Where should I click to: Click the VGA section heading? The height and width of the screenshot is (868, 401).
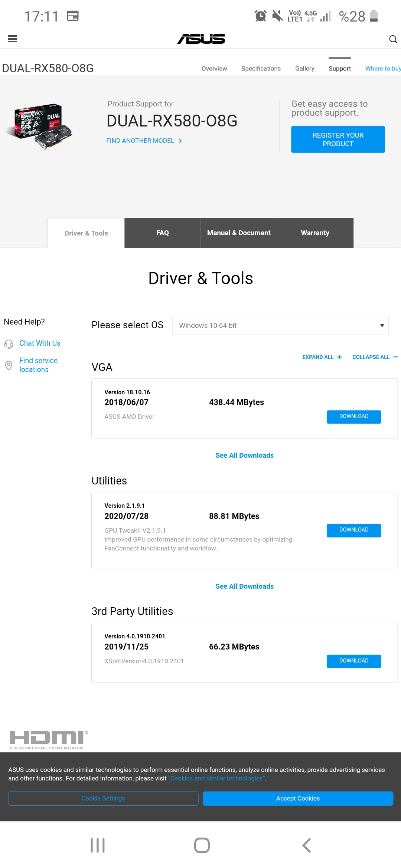click(x=102, y=367)
